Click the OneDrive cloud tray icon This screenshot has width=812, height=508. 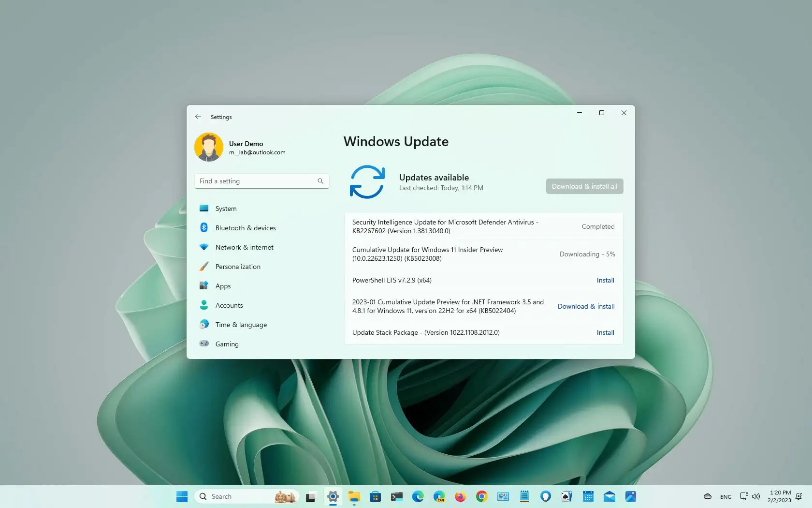[707, 496]
